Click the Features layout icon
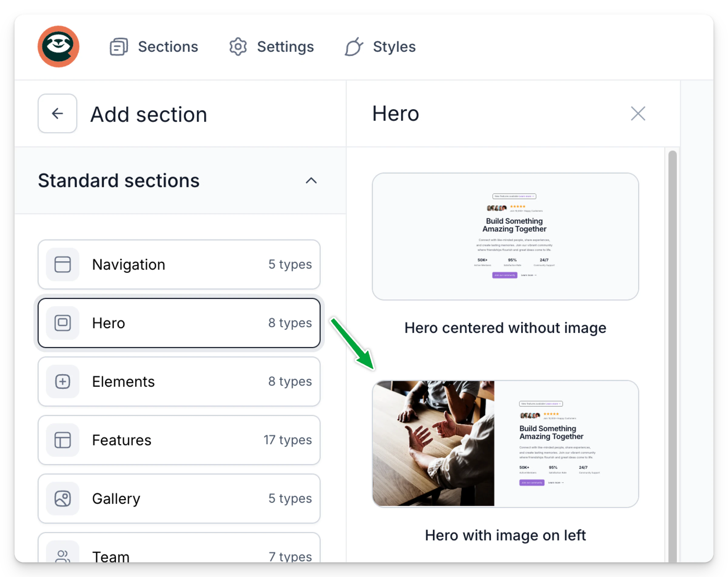The image size is (728, 577). click(x=63, y=440)
